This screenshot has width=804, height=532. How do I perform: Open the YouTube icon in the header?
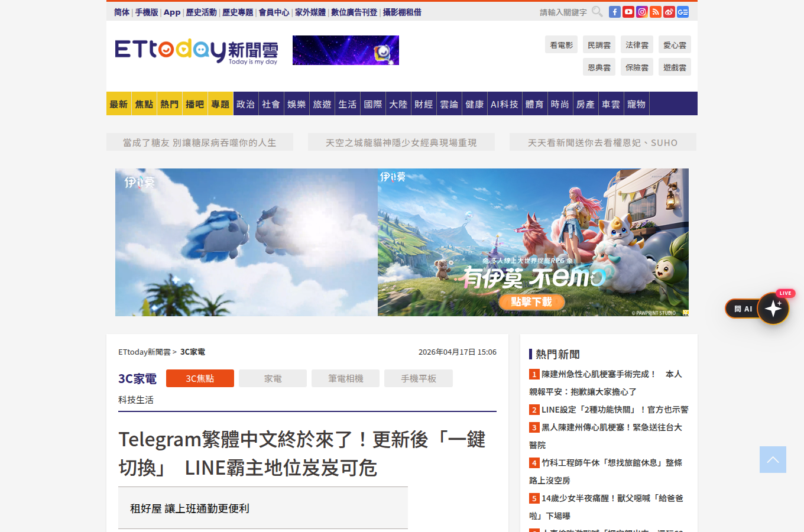(628, 12)
